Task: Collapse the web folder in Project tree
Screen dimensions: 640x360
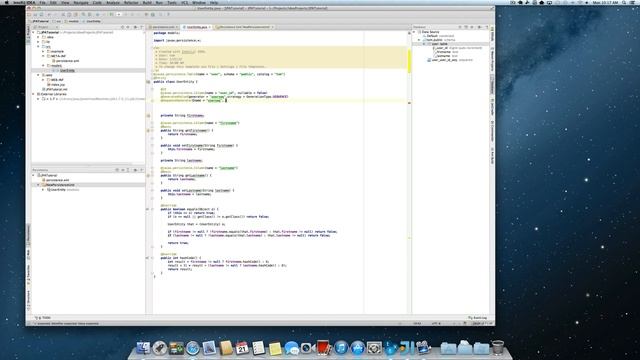Action: point(39,75)
